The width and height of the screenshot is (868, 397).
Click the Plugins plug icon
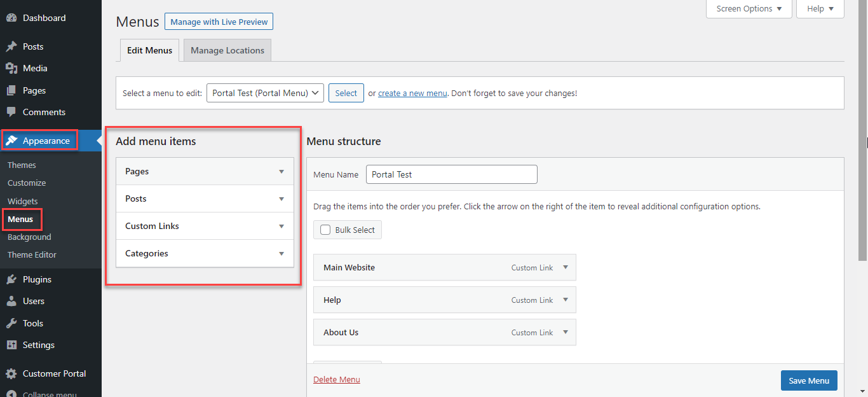coord(11,279)
